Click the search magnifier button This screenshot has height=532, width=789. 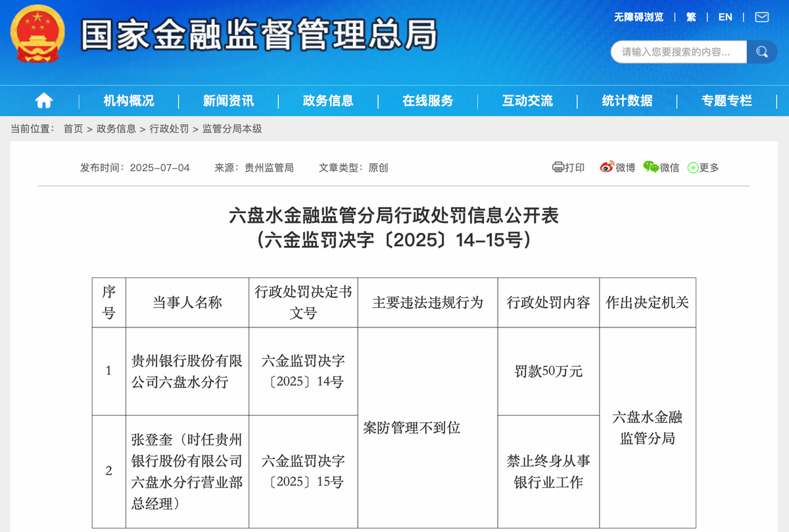[x=762, y=52]
